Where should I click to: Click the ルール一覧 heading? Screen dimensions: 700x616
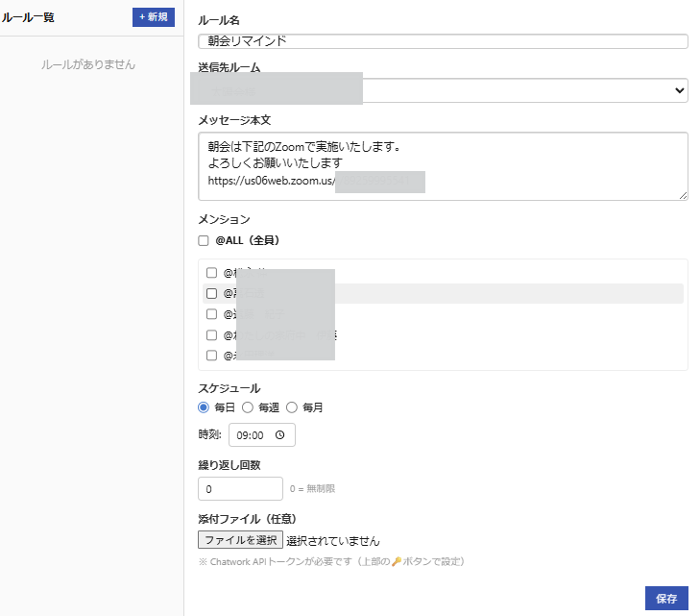[x=28, y=17]
